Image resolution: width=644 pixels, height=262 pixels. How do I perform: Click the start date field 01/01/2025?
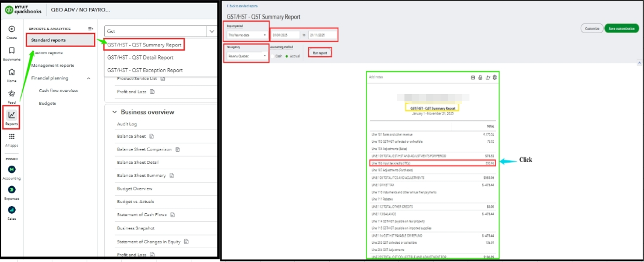[x=286, y=36]
